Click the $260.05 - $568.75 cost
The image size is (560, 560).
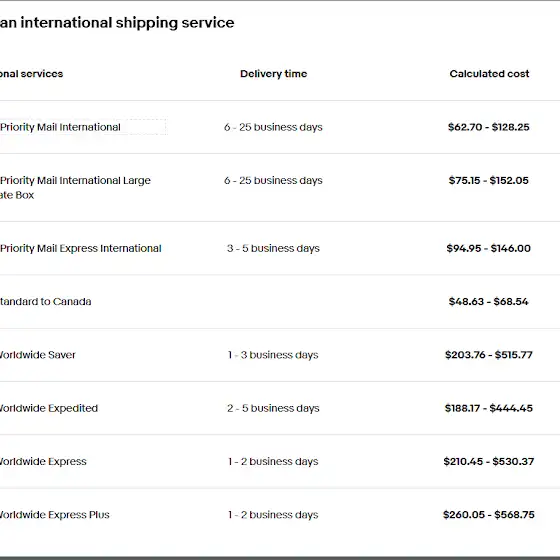pos(489,515)
